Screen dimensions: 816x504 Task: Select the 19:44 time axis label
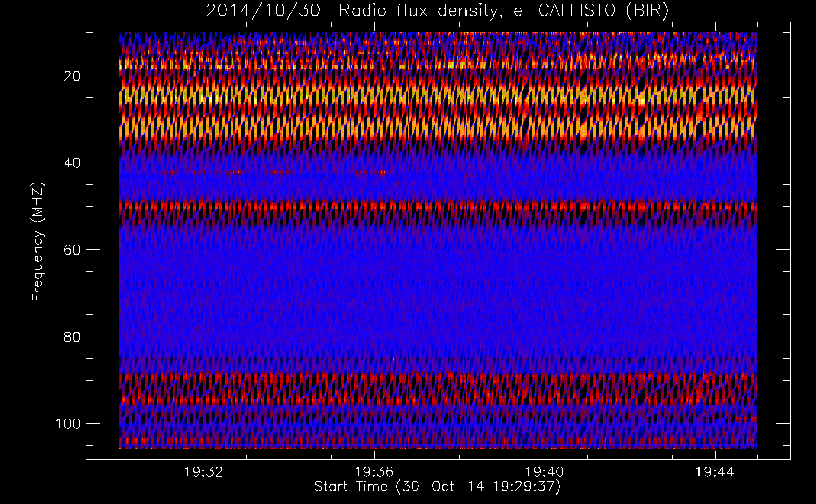715,472
